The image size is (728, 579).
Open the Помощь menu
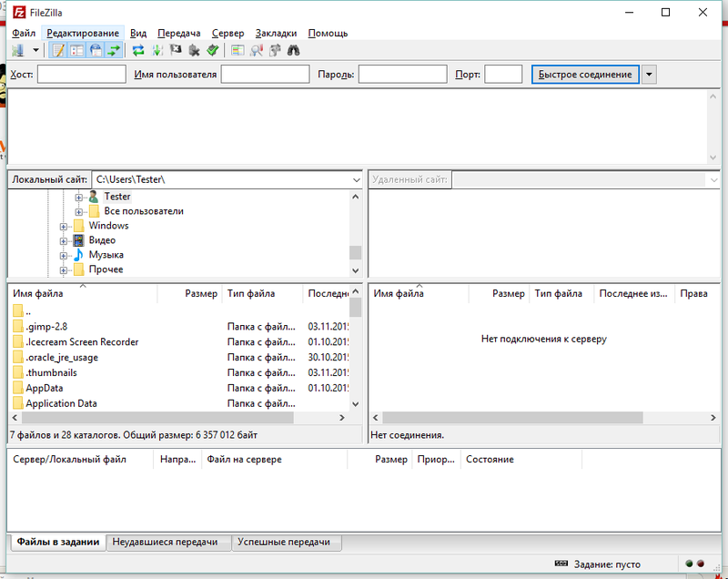click(x=328, y=33)
